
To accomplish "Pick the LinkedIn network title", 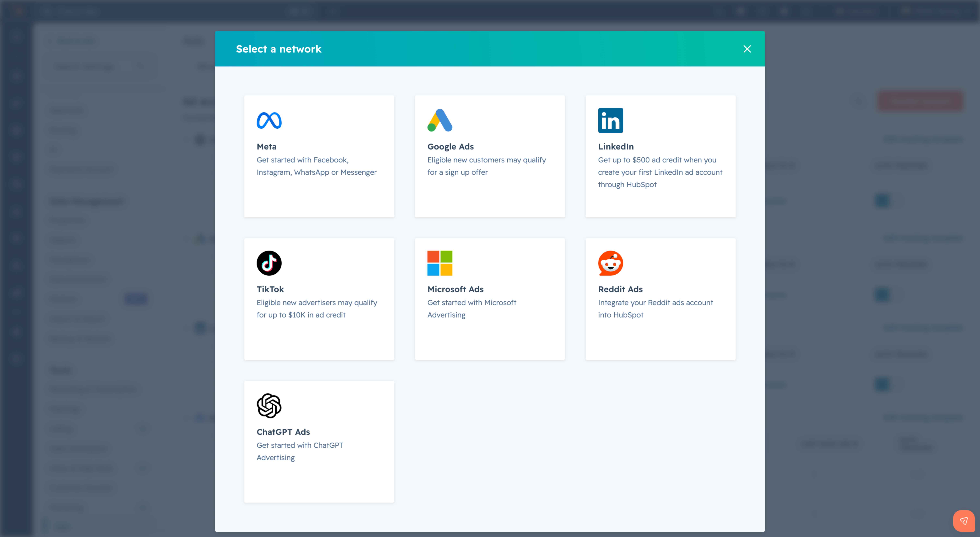I will pos(616,147).
